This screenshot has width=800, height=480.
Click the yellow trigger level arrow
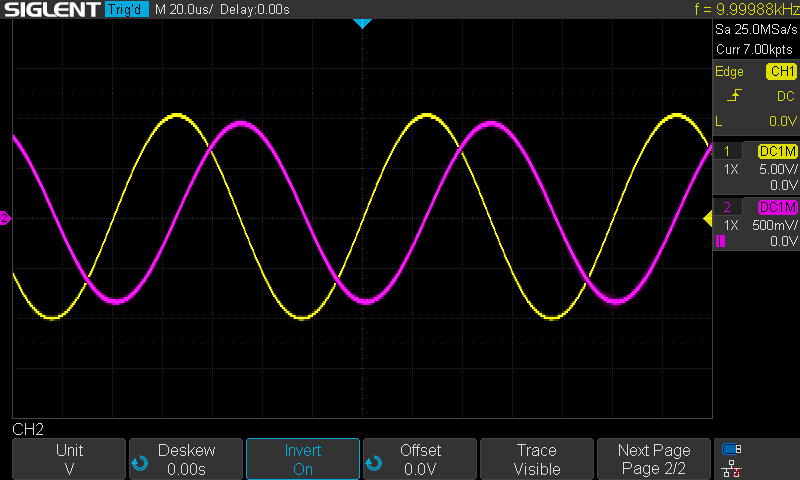click(708, 219)
